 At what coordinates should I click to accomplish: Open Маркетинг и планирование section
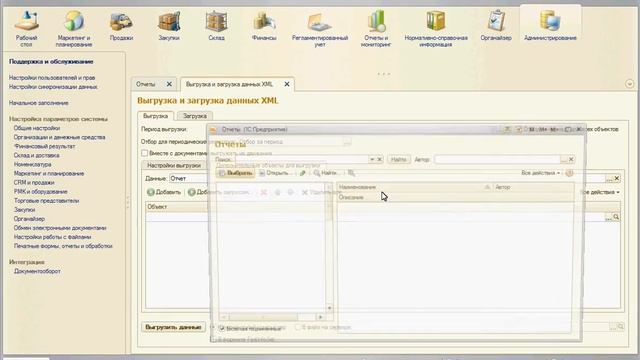(x=73, y=28)
